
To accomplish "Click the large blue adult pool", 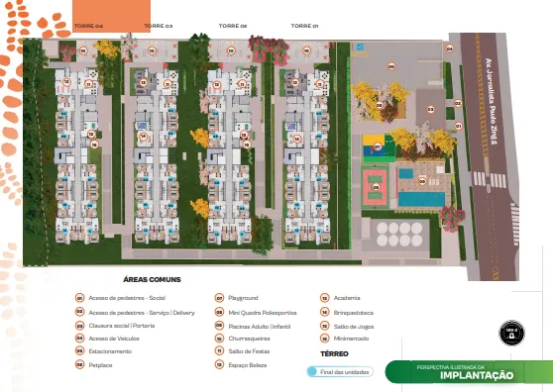I will 421,199.
